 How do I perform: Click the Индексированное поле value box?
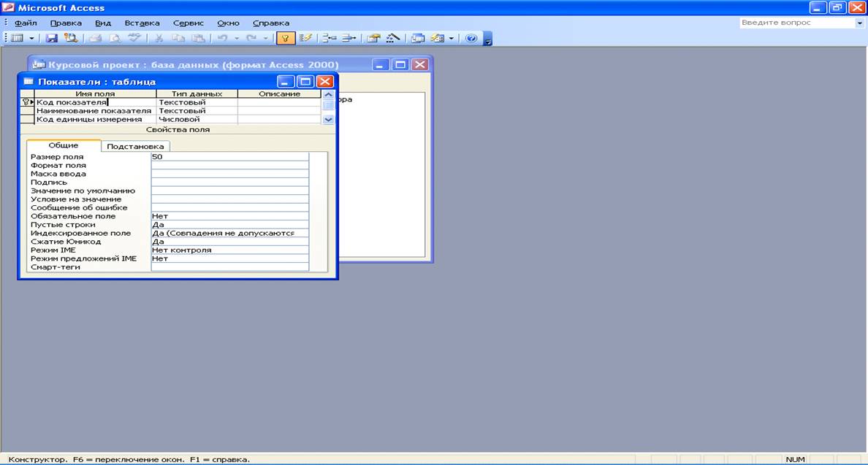click(229, 234)
